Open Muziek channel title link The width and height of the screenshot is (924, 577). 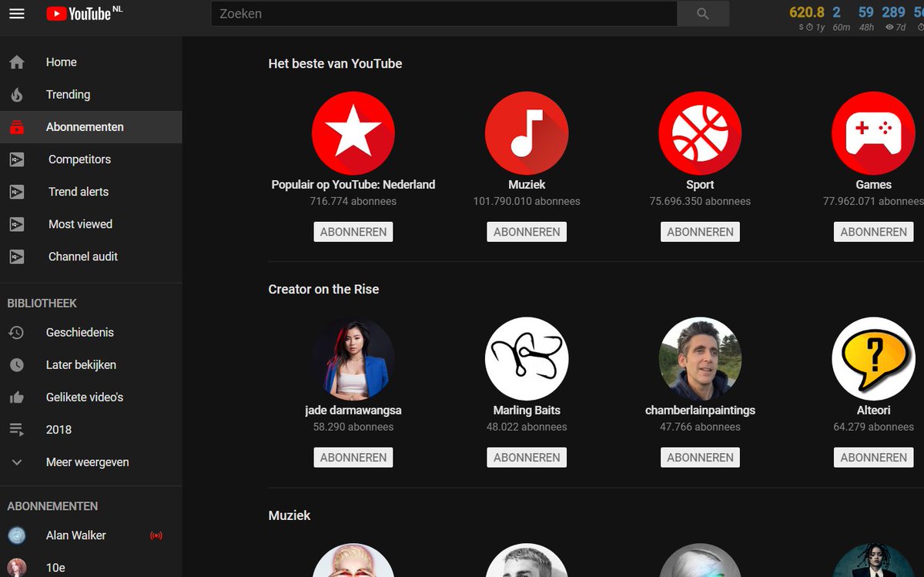527,185
